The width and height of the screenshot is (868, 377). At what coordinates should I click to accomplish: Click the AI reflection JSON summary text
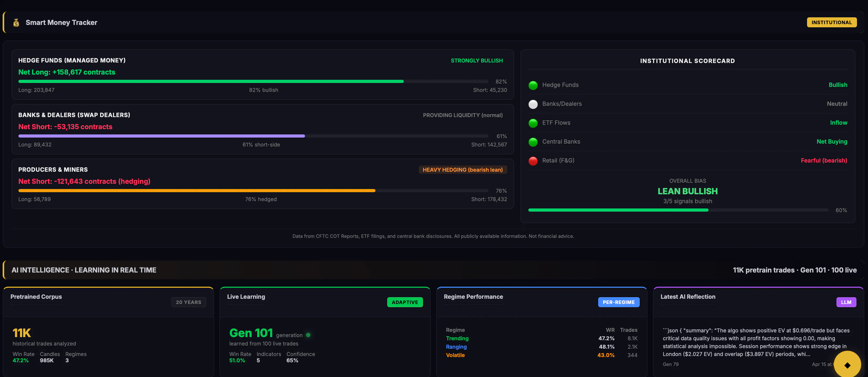[x=756, y=342]
